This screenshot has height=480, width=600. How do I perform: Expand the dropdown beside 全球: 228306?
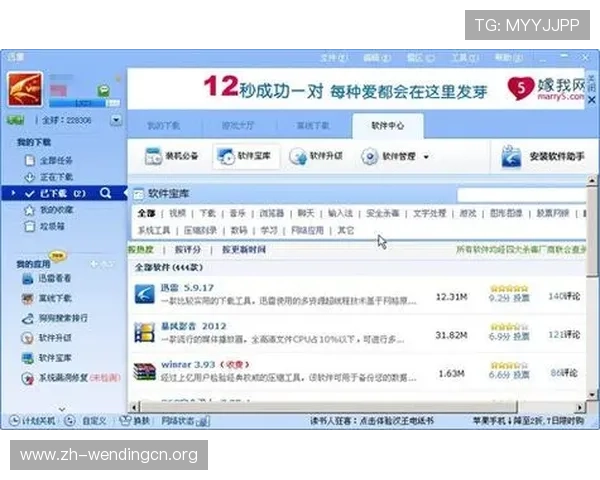coord(116,120)
